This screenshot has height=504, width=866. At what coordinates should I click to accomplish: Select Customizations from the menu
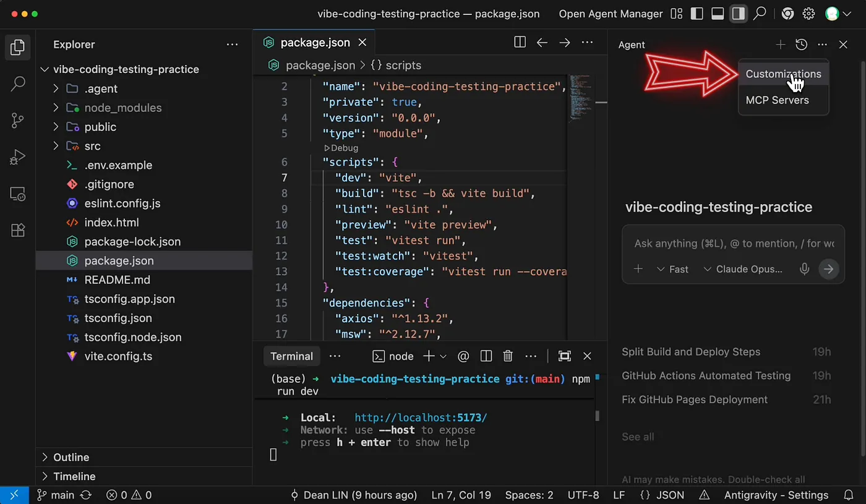click(x=783, y=74)
